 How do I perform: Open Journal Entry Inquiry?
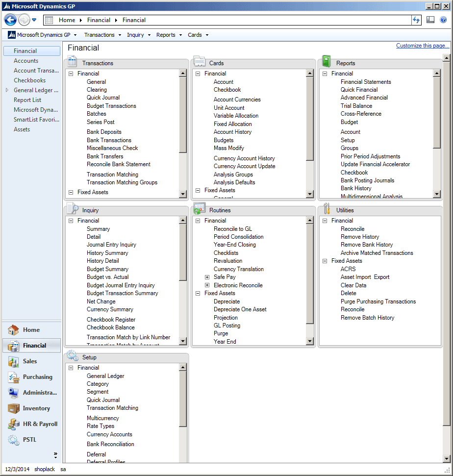[111, 245]
